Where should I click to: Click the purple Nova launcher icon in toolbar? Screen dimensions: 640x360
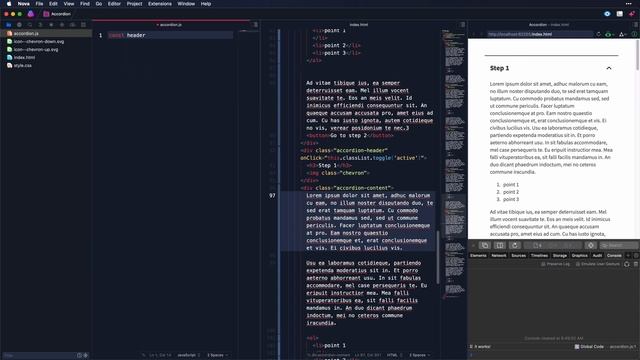point(31,14)
